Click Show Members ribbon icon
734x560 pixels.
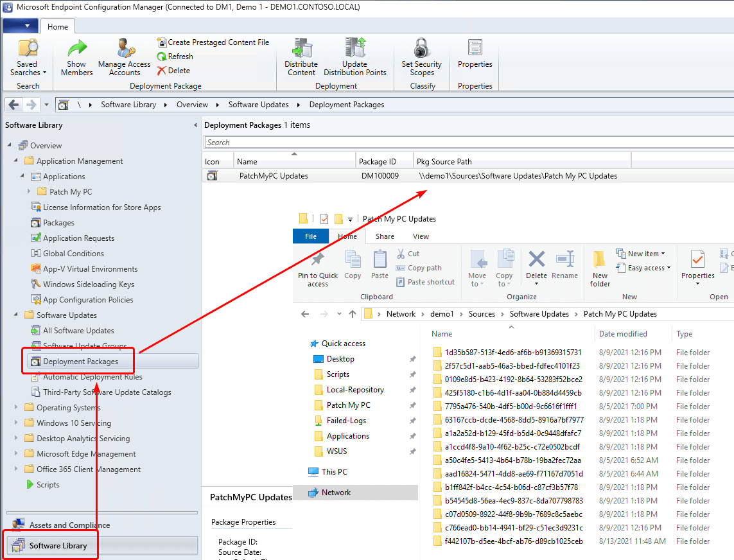(x=77, y=57)
